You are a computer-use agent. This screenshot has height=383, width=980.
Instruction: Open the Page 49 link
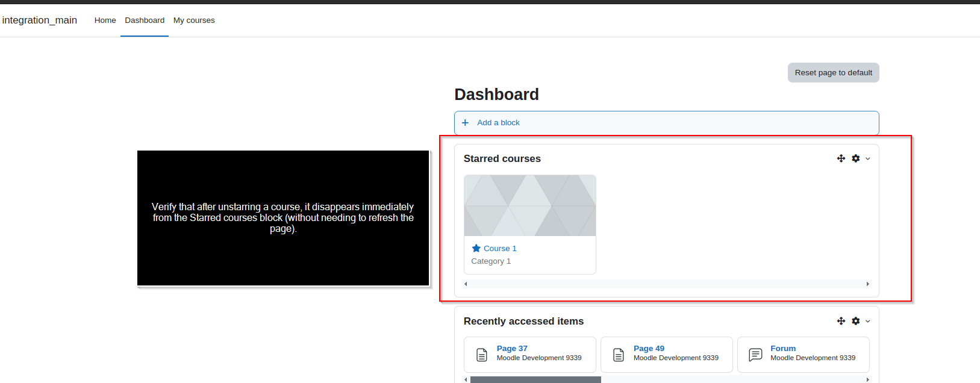tap(649, 348)
